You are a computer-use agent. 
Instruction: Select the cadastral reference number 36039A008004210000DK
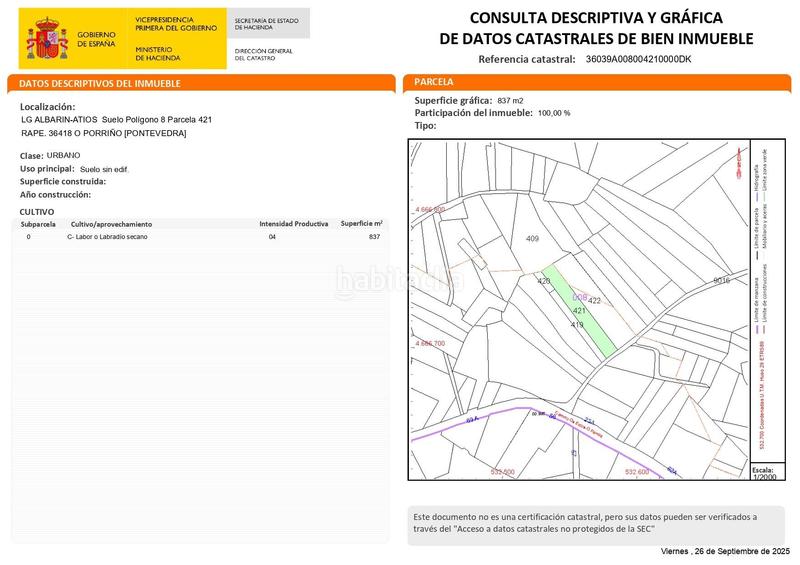pyautogui.click(x=638, y=59)
